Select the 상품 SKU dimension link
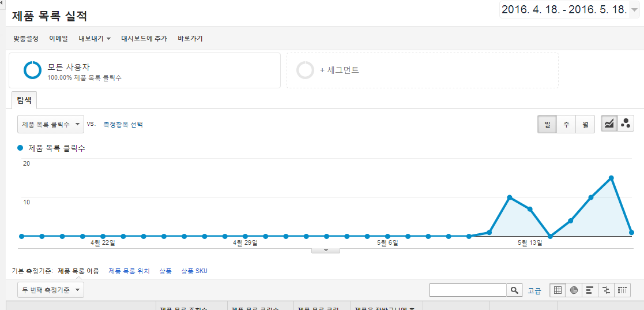The image size is (644, 310). pos(194,271)
